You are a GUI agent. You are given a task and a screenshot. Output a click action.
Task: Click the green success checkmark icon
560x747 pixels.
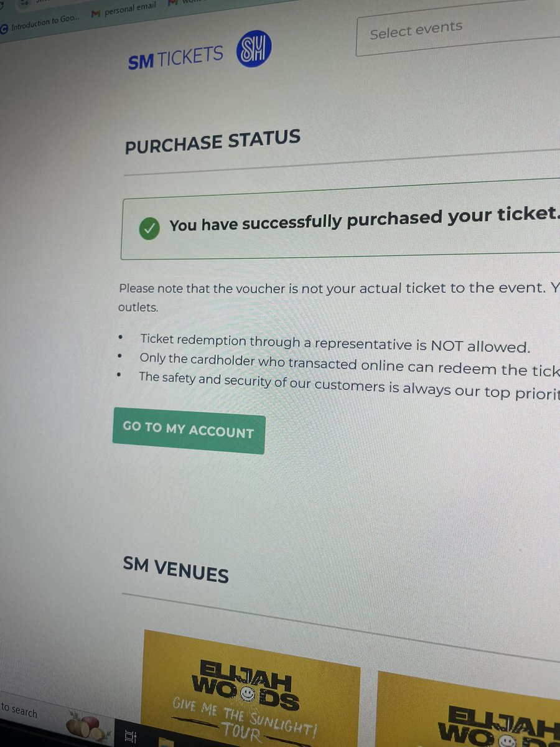[x=149, y=227]
